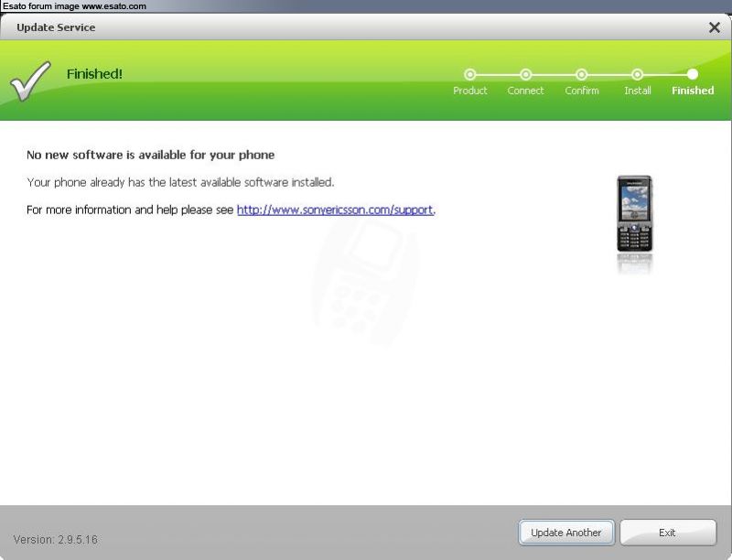
Task: Select the Confirm step label
Action: 582,91
